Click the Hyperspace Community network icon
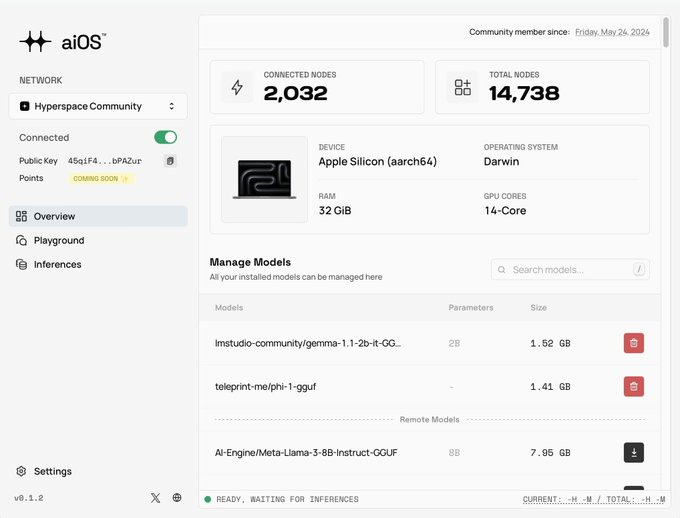 (x=25, y=106)
